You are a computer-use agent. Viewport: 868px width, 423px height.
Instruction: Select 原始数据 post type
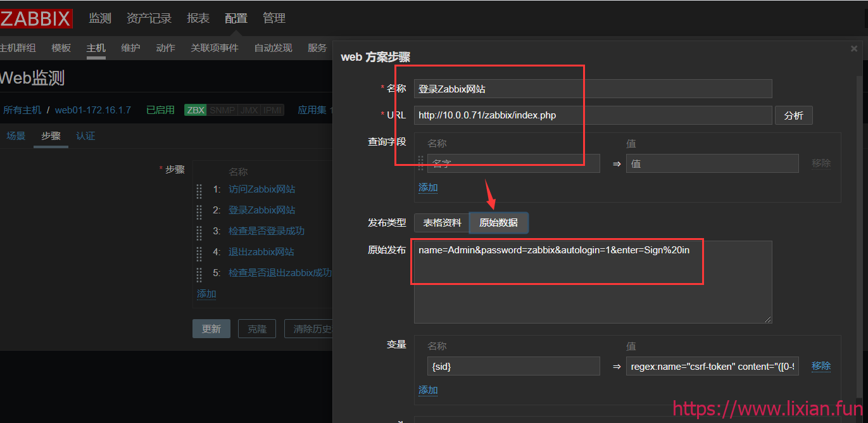click(499, 223)
